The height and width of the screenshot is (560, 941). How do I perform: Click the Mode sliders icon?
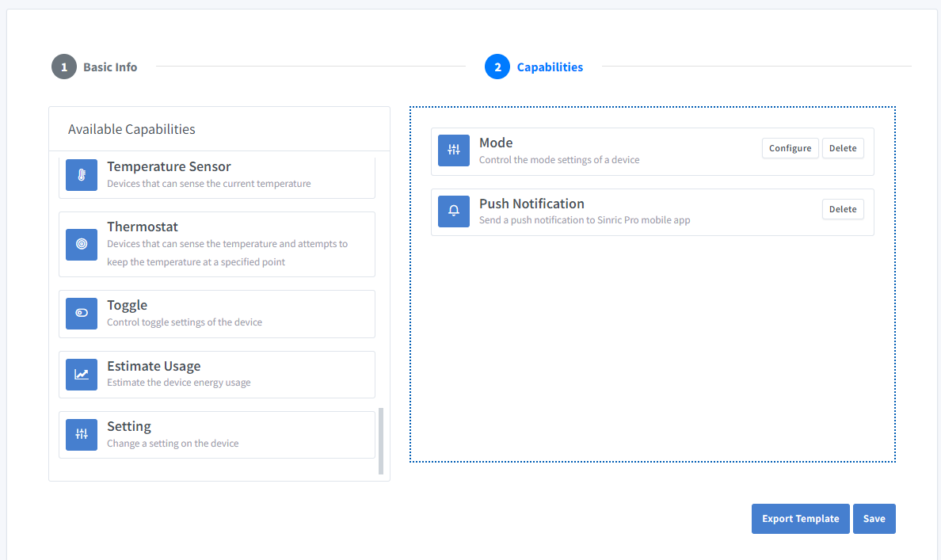click(x=454, y=150)
